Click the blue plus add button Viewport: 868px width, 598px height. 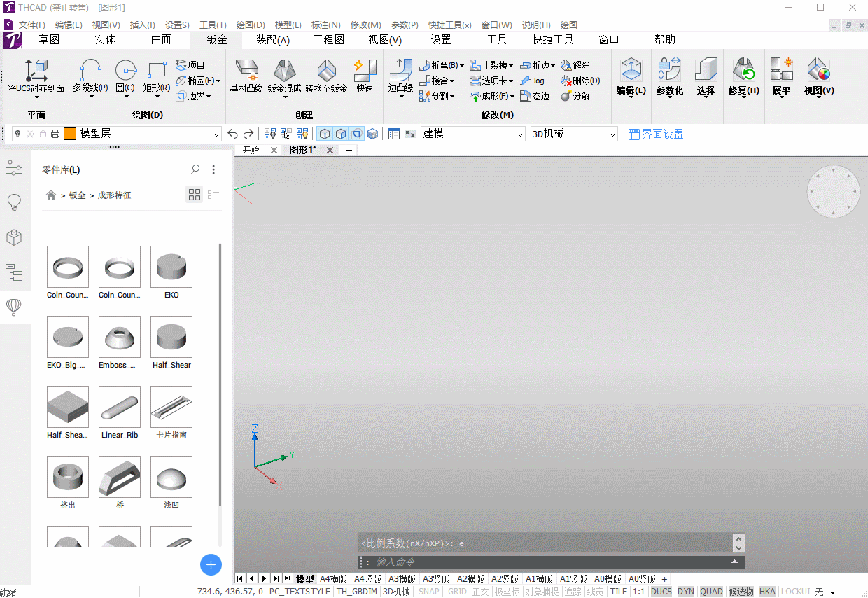[211, 564]
